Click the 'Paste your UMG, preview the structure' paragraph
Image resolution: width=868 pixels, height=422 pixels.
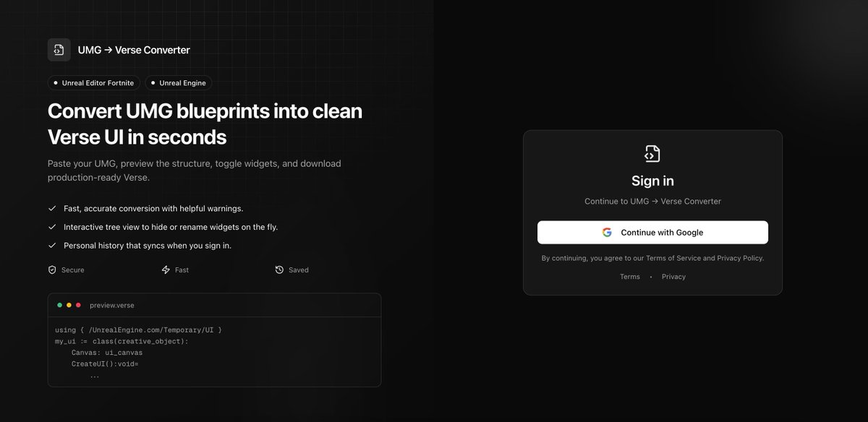tap(195, 171)
